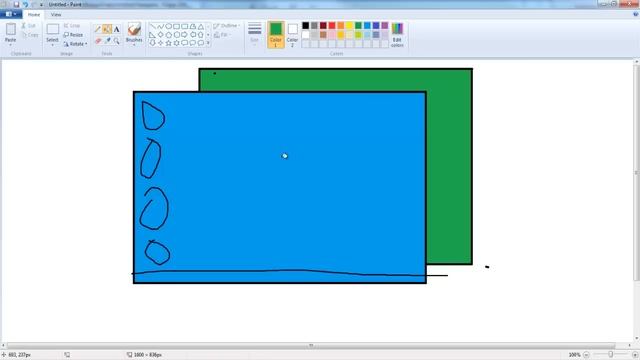The height and width of the screenshot is (360, 640).
Task: Open the shape Outline dropdown
Action: coord(227,26)
